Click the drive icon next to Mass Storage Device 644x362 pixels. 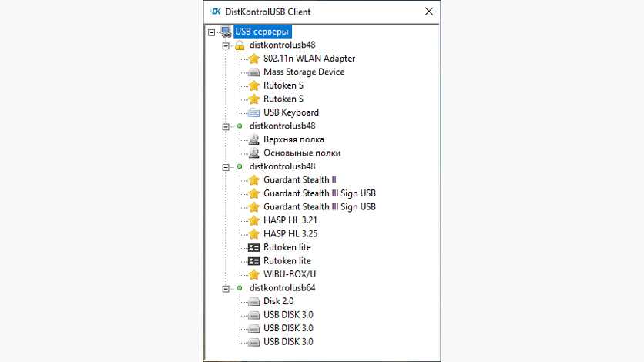point(254,72)
